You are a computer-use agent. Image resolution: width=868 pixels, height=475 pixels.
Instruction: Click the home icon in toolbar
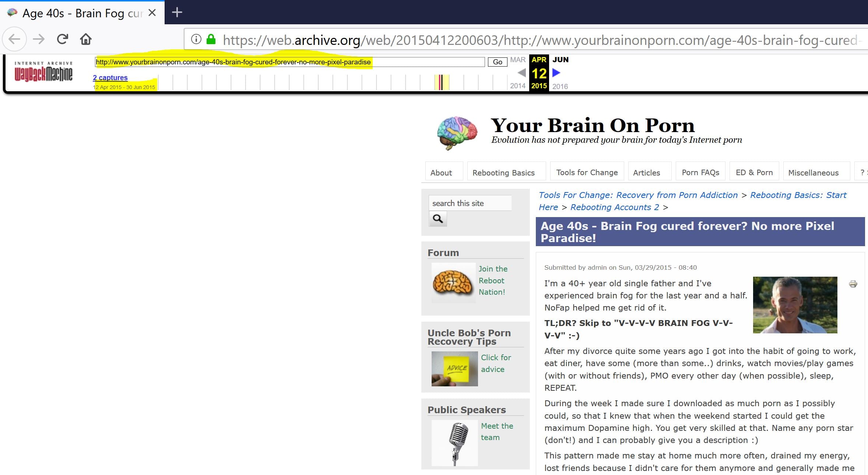[86, 39]
